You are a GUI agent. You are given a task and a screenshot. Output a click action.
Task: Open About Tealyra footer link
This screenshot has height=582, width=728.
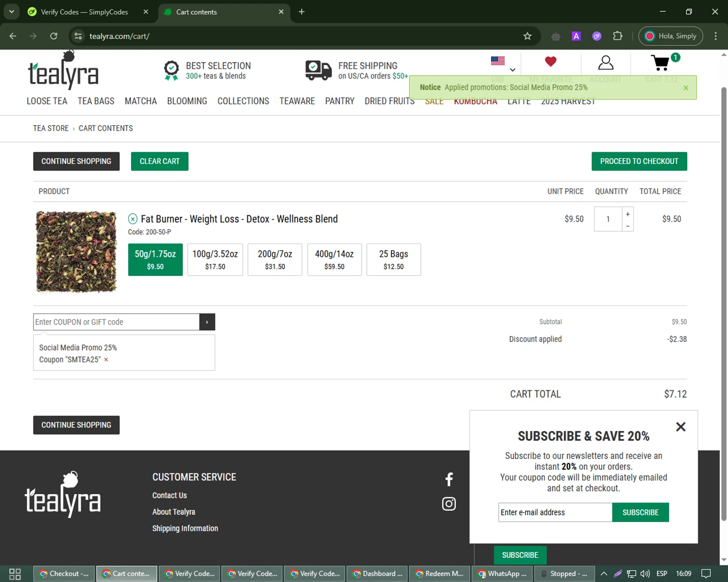point(174,512)
